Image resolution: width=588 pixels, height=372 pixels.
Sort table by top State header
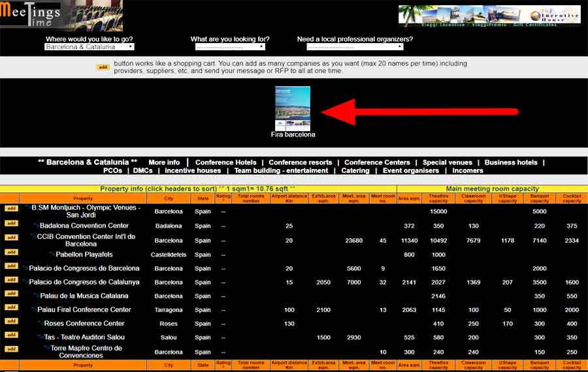(x=203, y=198)
